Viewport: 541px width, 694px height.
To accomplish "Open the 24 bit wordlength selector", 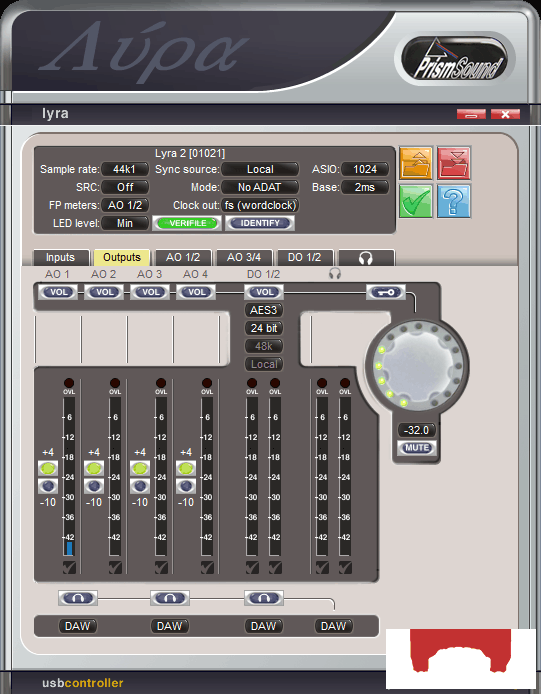I will pyautogui.click(x=264, y=328).
